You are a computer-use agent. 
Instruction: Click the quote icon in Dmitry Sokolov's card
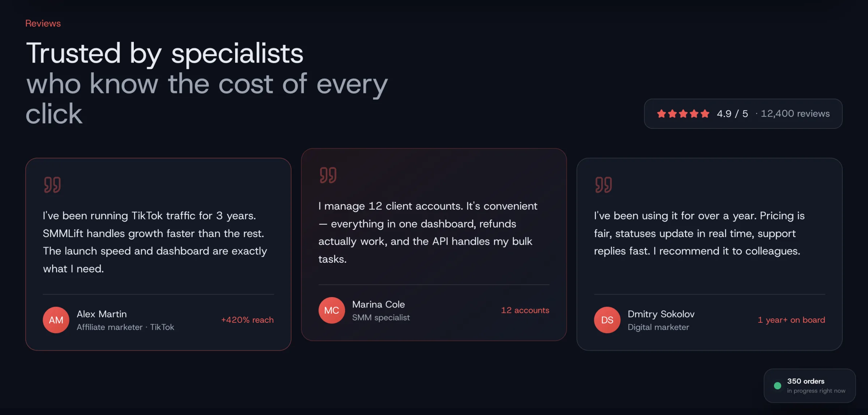point(604,185)
